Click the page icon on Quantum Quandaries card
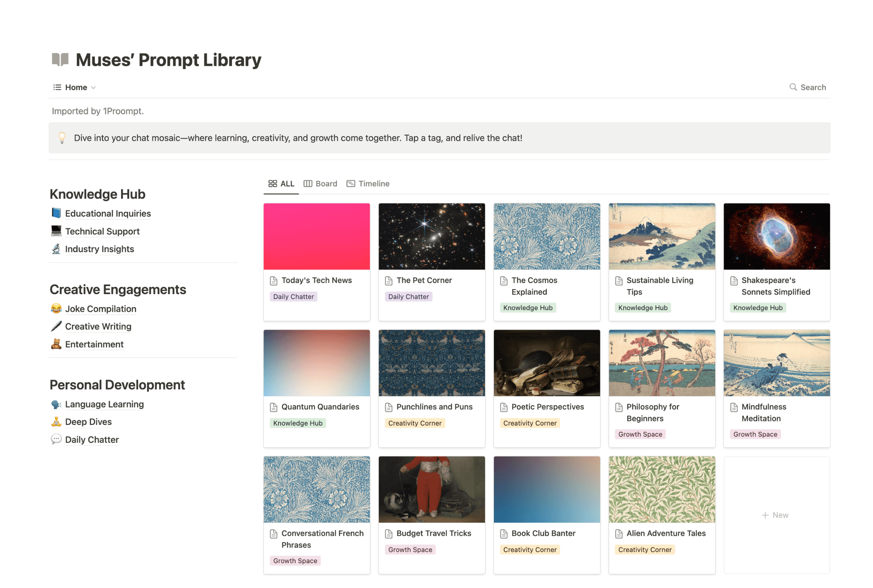 pos(274,407)
